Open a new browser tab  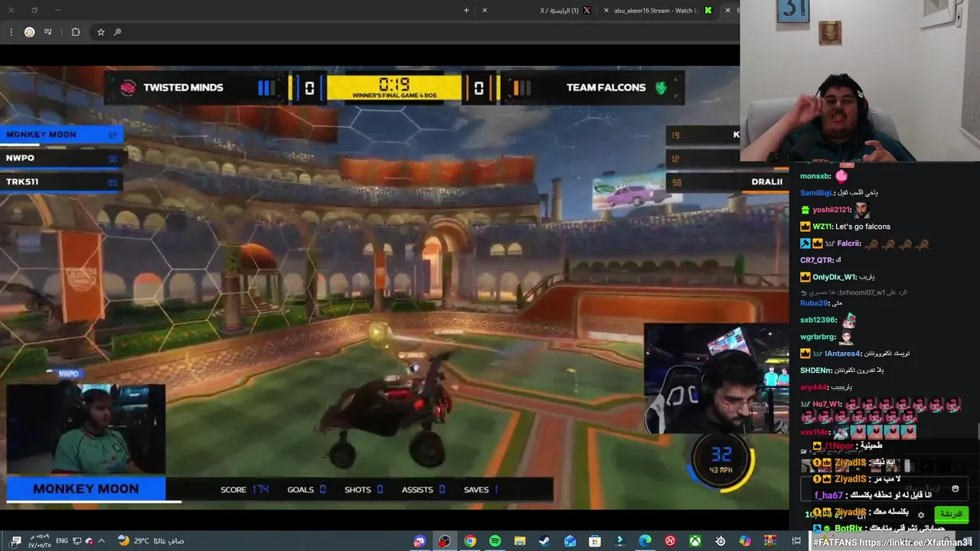[x=466, y=11]
